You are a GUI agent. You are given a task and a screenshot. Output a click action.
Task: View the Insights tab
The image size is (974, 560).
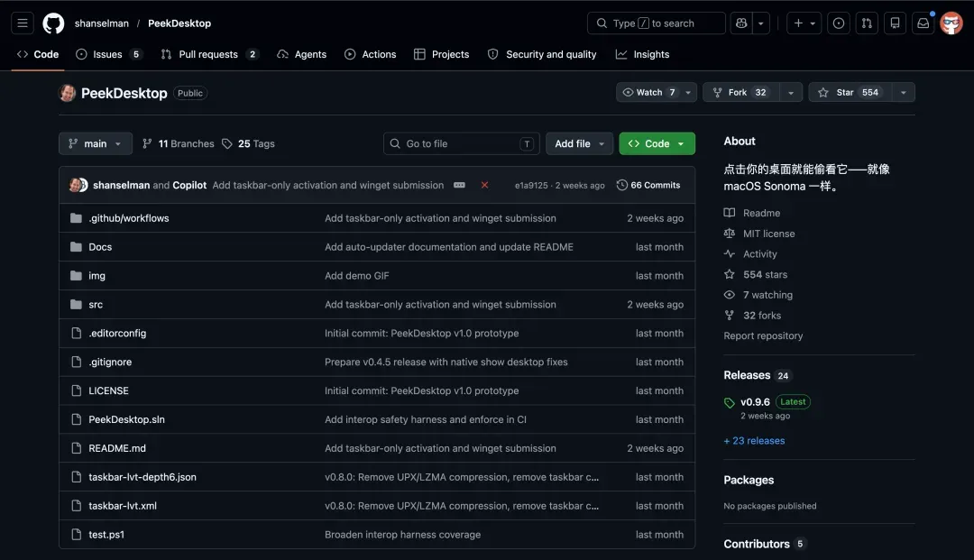[642, 54]
